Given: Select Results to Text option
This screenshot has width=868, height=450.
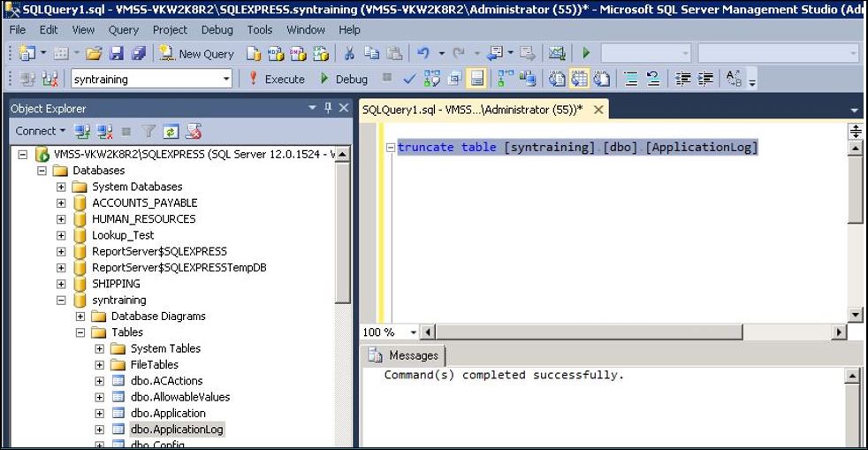Looking at the screenshot, I should [x=556, y=80].
